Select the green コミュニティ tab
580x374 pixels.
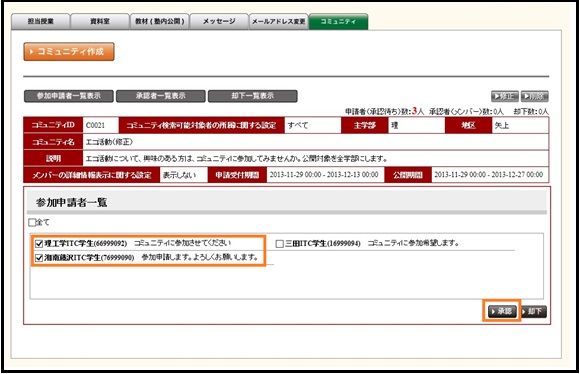pos(338,21)
